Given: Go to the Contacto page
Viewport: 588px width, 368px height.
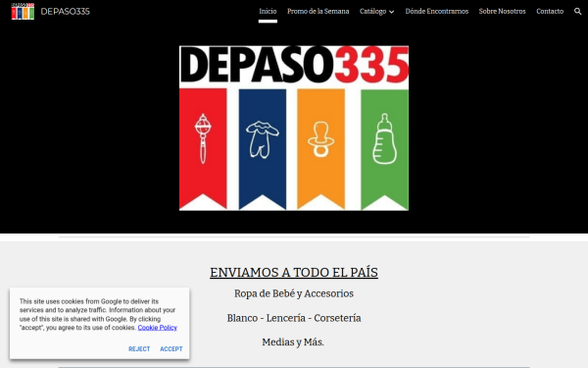Looking at the screenshot, I should click(550, 11).
